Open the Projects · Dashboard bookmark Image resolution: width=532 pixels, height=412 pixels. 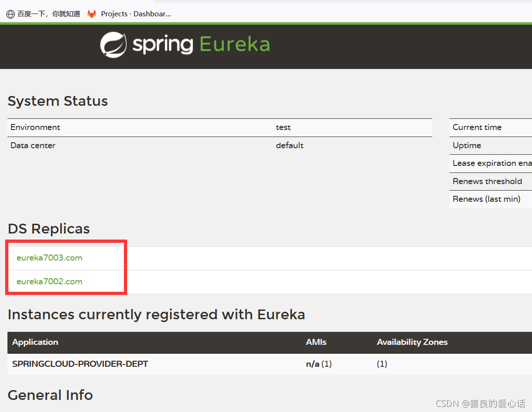pos(136,14)
